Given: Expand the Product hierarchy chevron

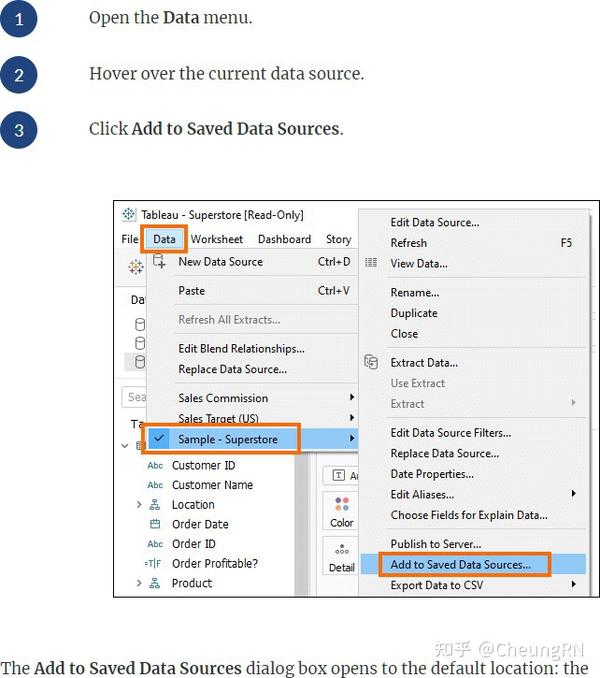Looking at the screenshot, I should (139, 583).
